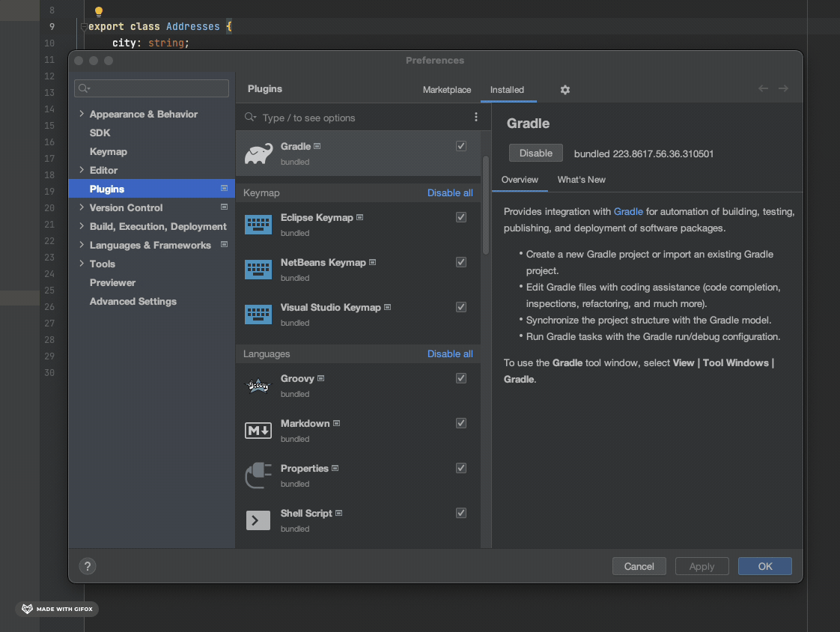The image size is (840, 632).
Task: Navigate forward with the right arrow
Action: (783, 88)
